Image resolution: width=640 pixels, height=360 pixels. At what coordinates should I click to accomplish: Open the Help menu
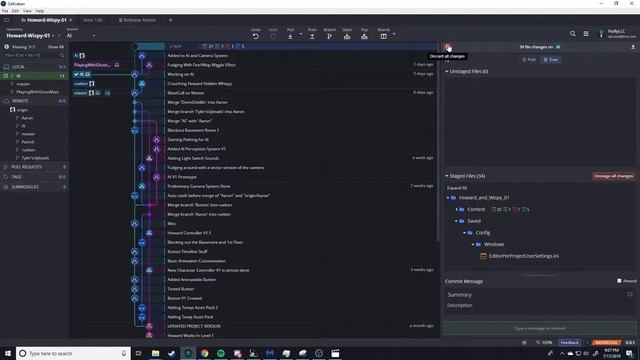(40, 11)
